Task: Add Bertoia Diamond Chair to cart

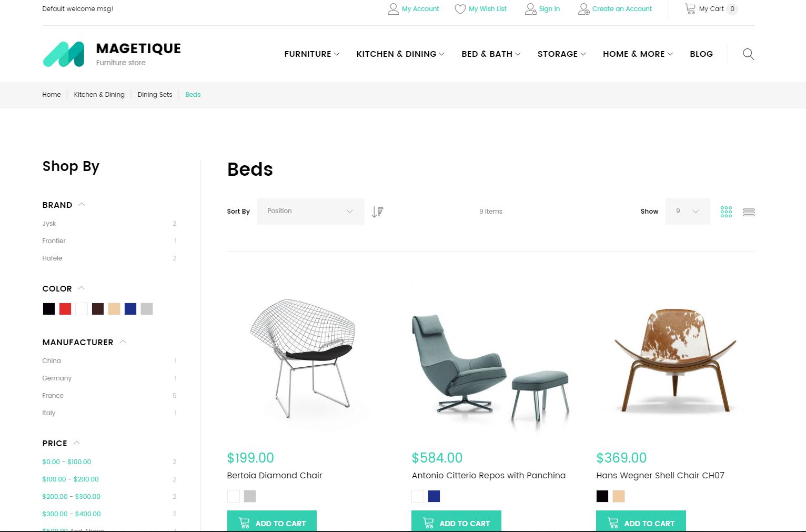Action: click(x=272, y=523)
